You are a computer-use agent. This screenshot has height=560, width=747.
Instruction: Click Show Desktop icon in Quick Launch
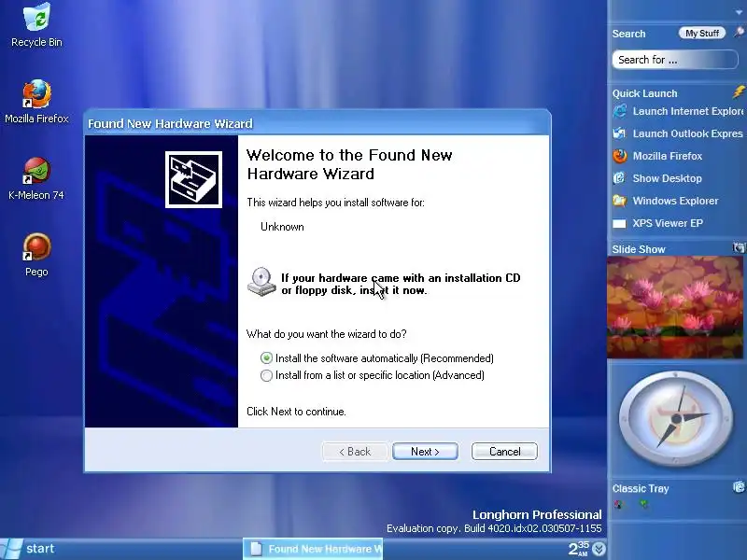pyautogui.click(x=619, y=178)
